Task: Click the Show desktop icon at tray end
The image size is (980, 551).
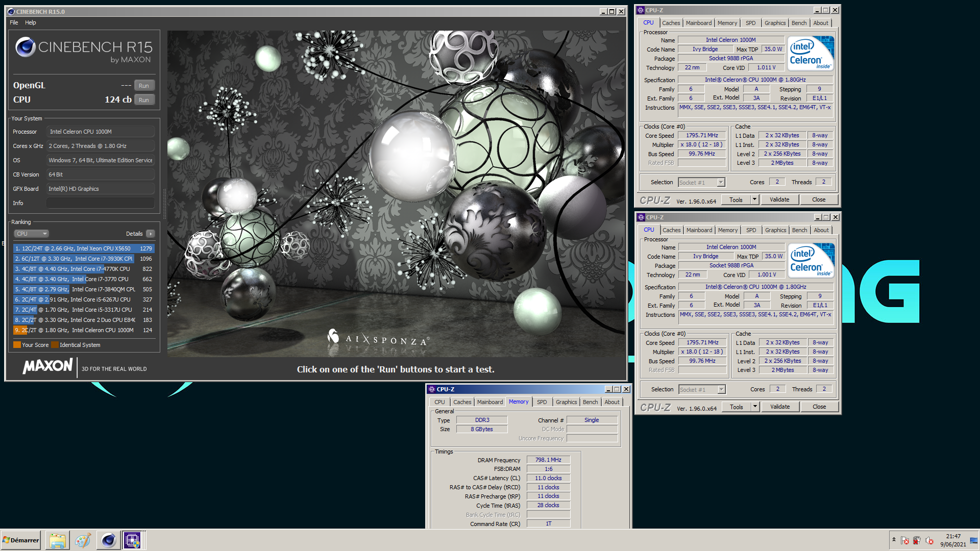Action: (974, 540)
